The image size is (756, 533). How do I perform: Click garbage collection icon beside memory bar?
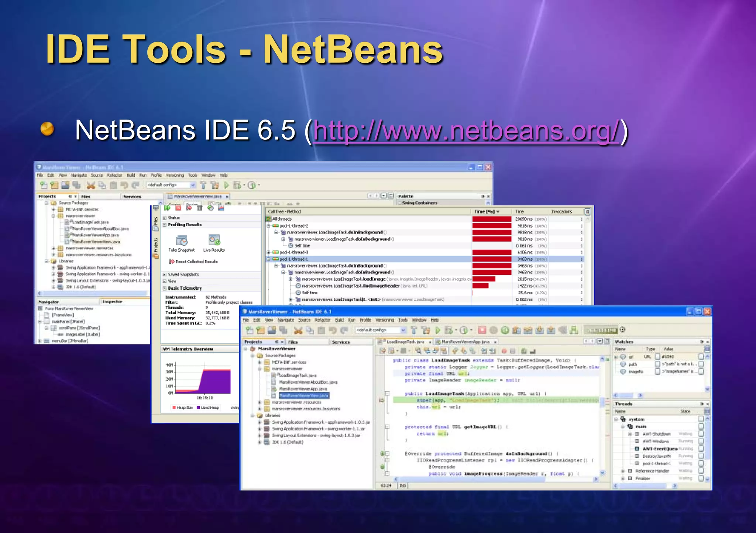click(x=623, y=329)
